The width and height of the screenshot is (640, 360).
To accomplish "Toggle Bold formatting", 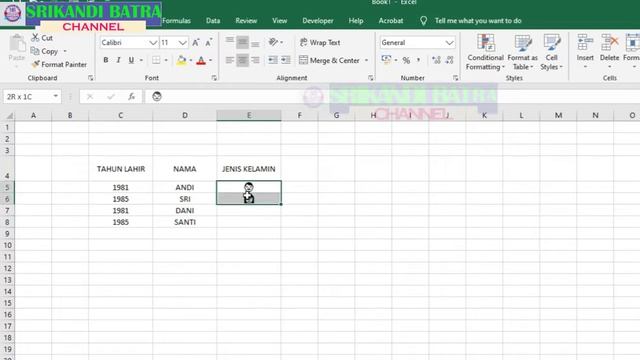I will pyautogui.click(x=106, y=60).
